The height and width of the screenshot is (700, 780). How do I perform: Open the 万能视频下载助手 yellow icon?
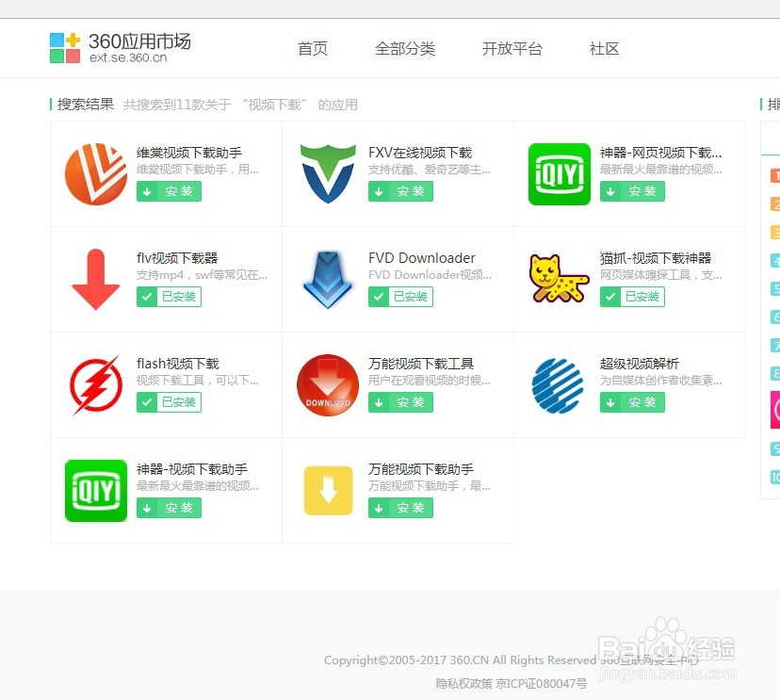328,490
